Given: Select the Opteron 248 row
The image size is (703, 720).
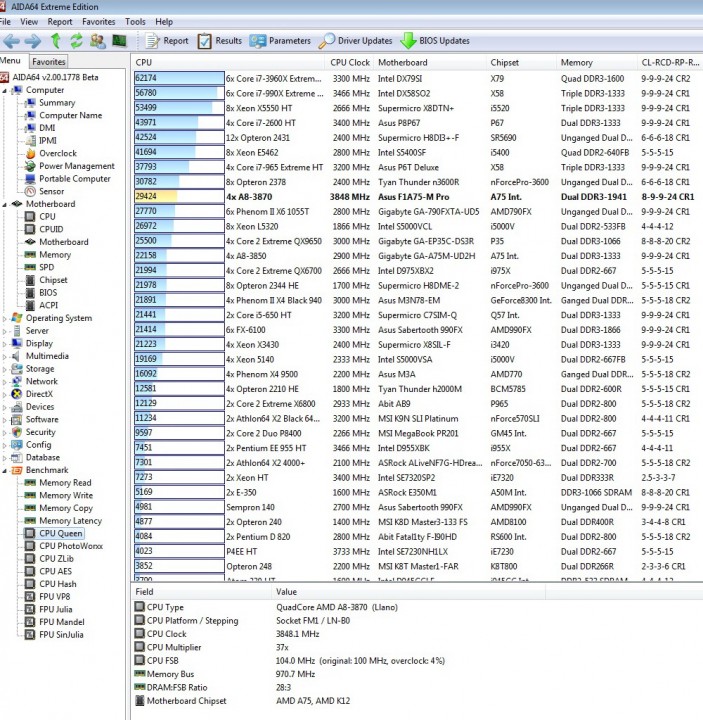Looking at the screenshot, I should pyautogui.click(x=417, y=566).
